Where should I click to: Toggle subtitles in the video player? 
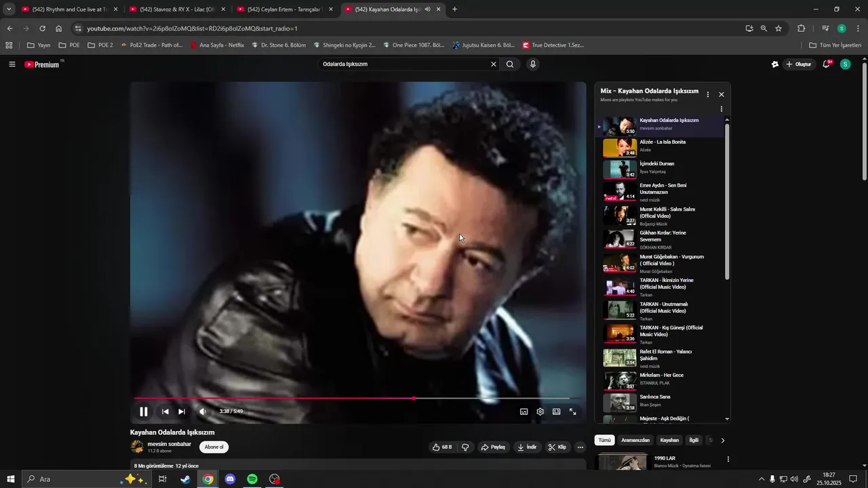(524, 411)
